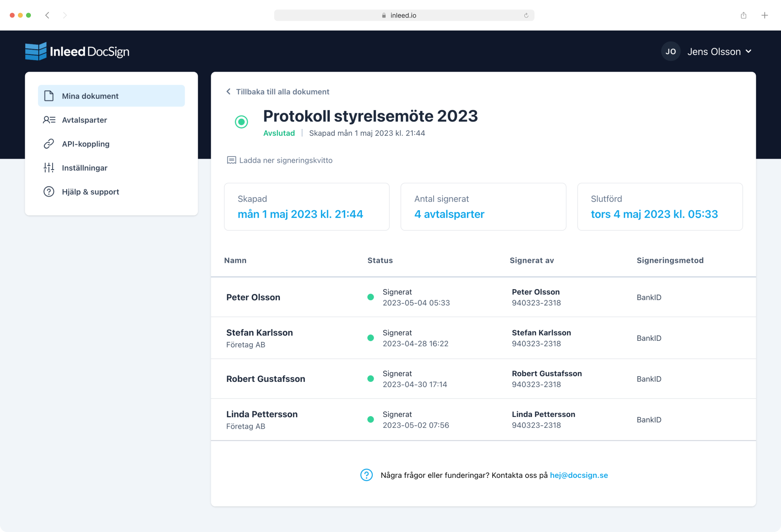Open Avtalsparter in the sidebar
Viewport: 781px width, 532px height.
pyautogui.click(x=85, y=120)
